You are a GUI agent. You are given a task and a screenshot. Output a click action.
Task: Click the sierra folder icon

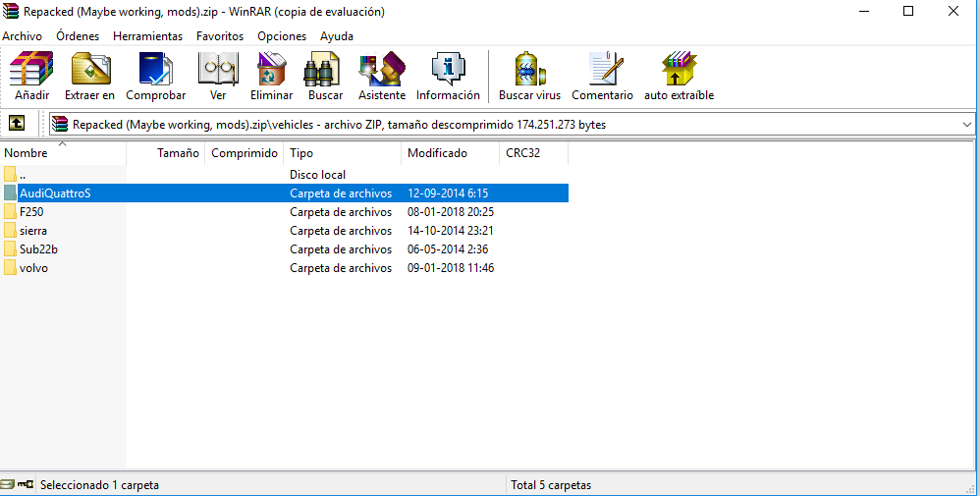(10, 230)
